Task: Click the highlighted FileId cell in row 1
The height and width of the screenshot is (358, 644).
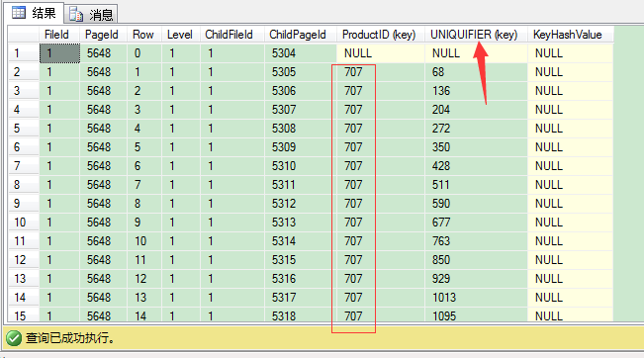Action: [59, 53]
